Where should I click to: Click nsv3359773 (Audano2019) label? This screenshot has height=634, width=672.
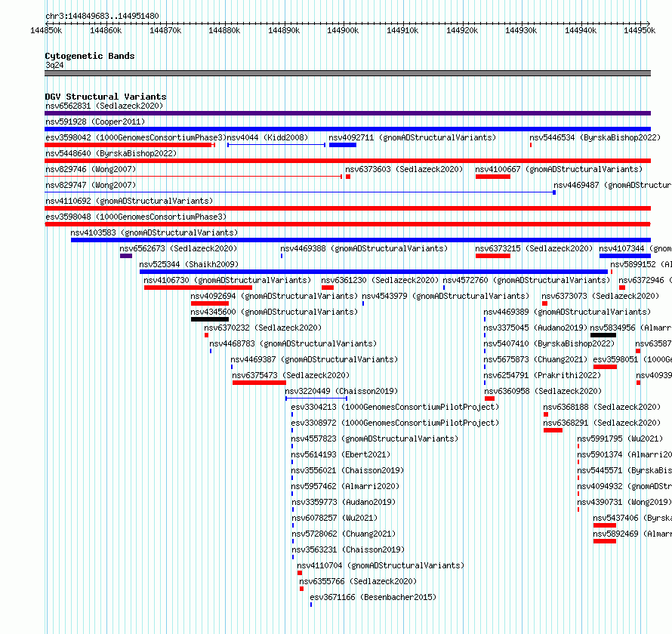(x=344, y=502)
